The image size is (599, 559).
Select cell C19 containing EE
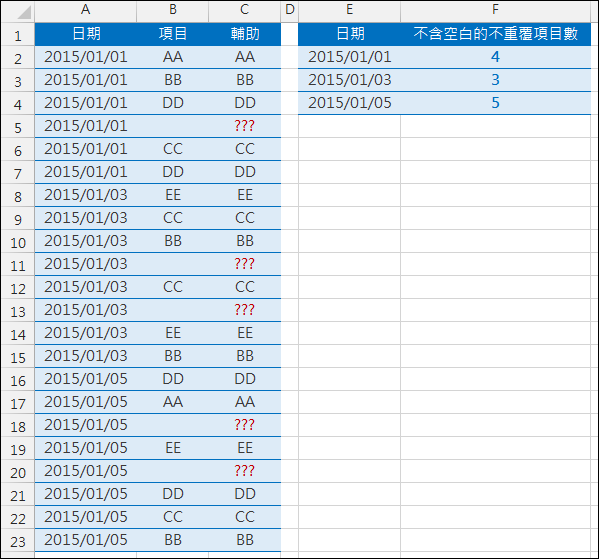244,448
